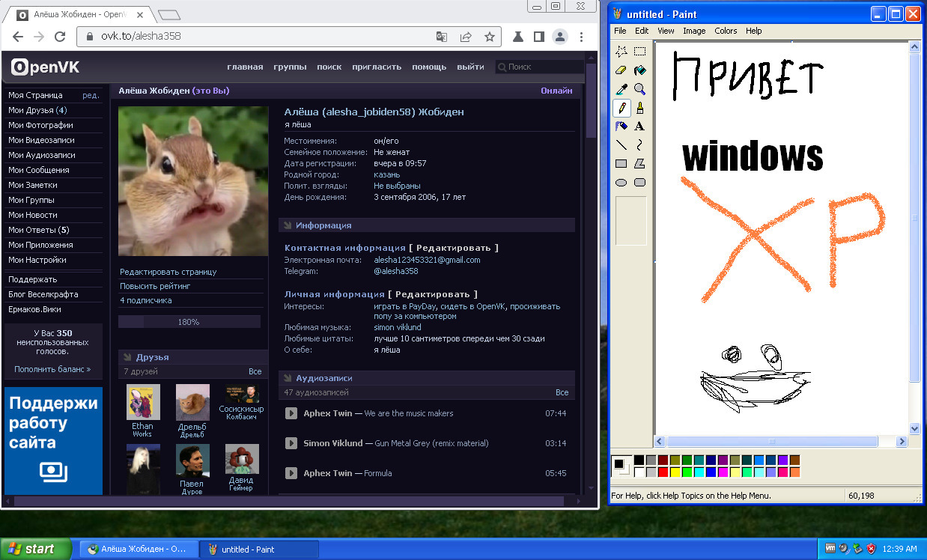Collapse the Друзья section arrow

(127, 357)
